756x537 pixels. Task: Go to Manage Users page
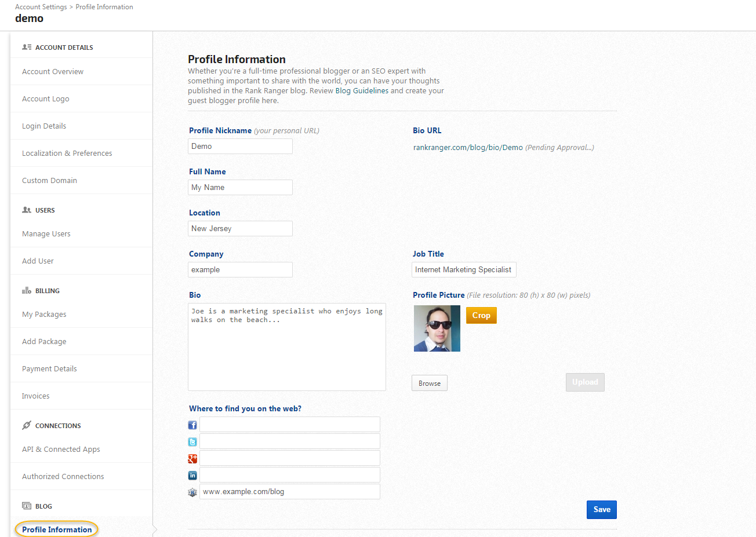[x=46, y=234]
